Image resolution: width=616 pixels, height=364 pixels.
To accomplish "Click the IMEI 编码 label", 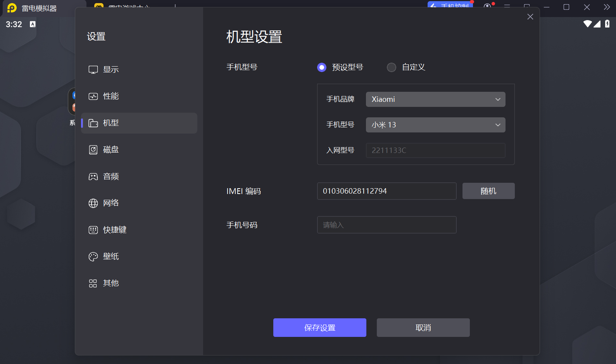I will 244,191.
